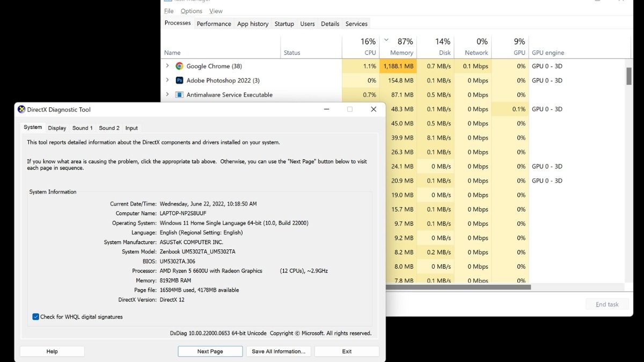The width and height of the screenshot is (644, 362).
Task: Click the Zenbook UM5302TA_UM5302TA system model value
Action: [x=197, y=252]
